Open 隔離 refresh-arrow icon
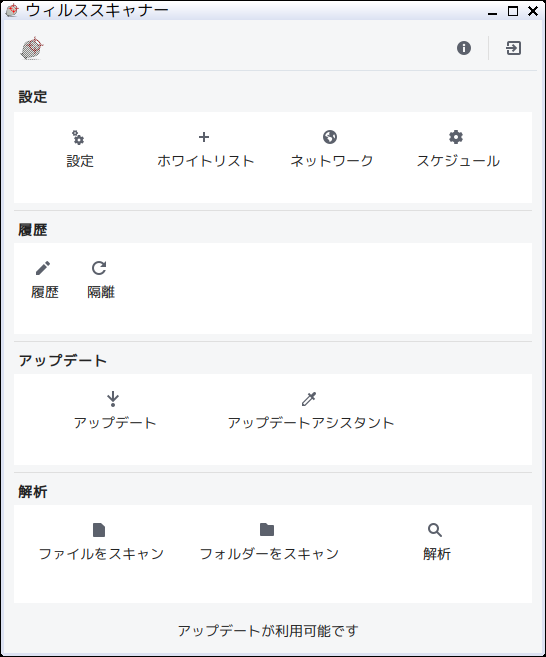This screenshot has height=657, width=546. click(99, 268)
